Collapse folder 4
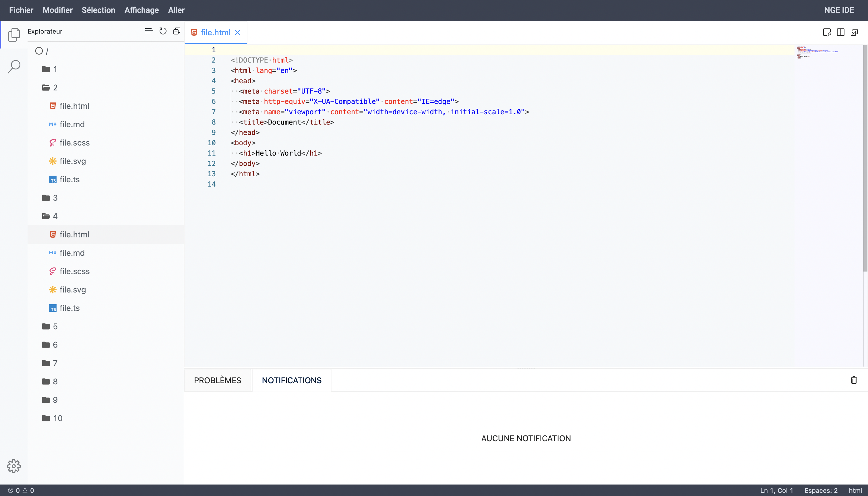This screenshot has width=868, height=496. tap(106, 216)
